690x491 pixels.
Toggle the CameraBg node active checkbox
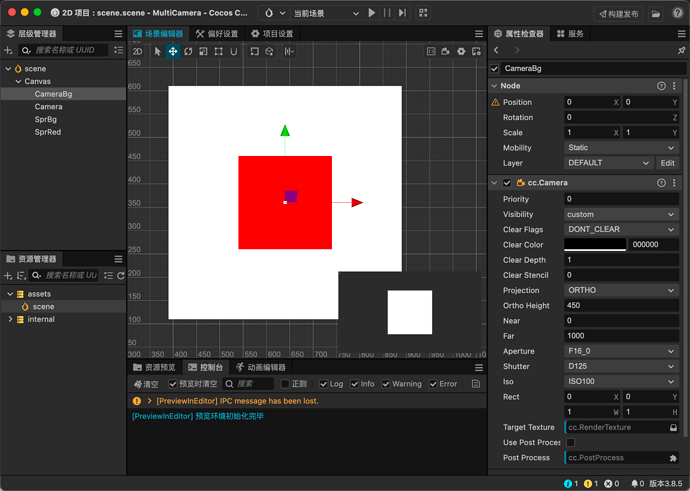[495, 69]
